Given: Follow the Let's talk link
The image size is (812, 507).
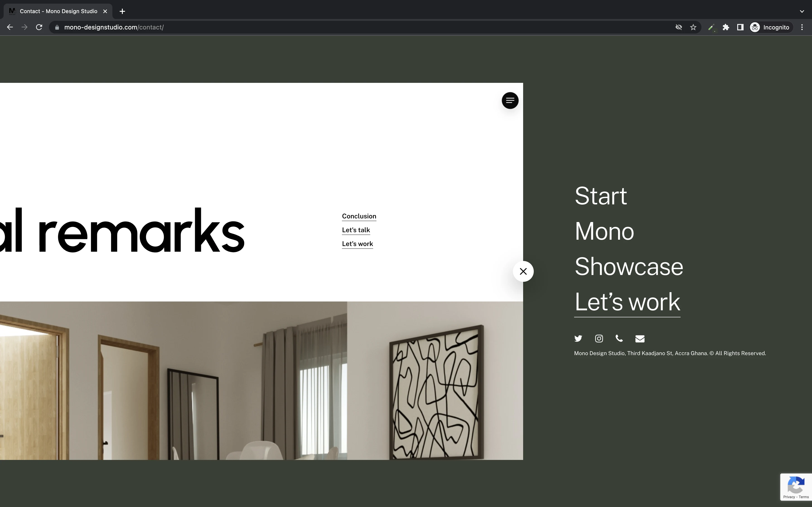Looking at the screenshot, I should [356, 230].
